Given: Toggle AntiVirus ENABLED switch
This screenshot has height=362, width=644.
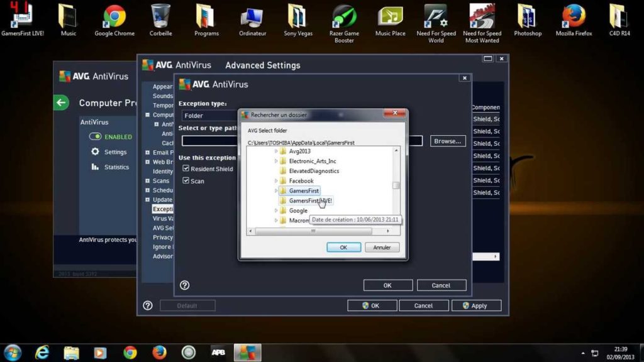Looking at the screenshot, I should [96, 136].
